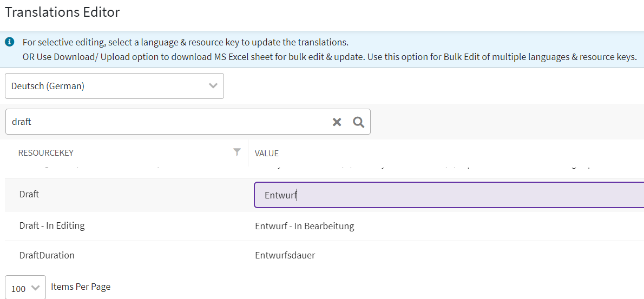644x299 pixels.
Task: Click the bulk edit Download/Upload info text
Action: (x=329, y=57)
